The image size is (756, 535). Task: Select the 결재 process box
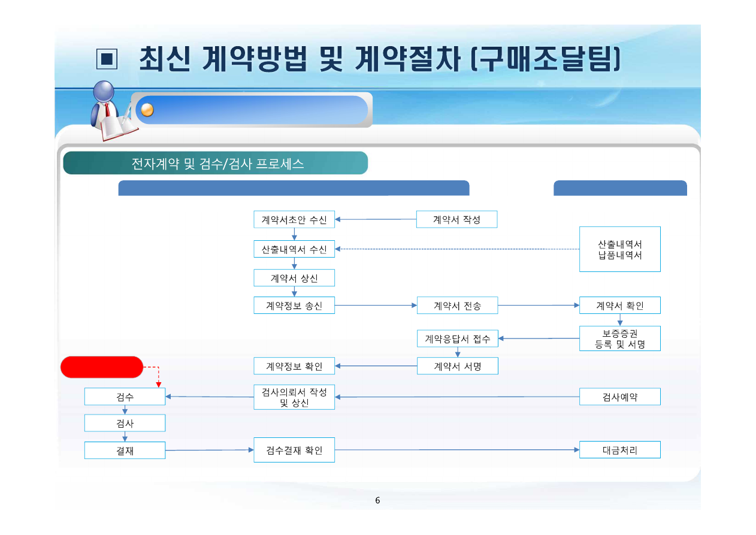click(125, 450)
